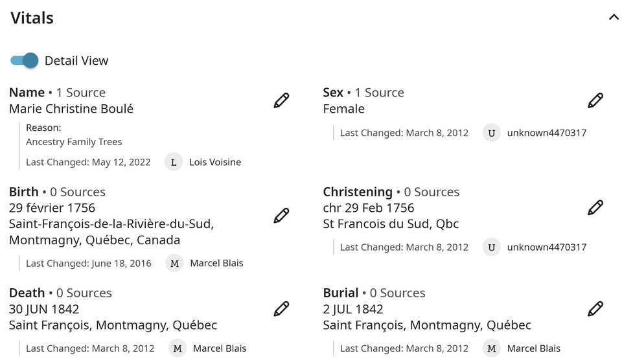Screen dimensions: 622x364
Task: Click the L avatar for Lois Voisine
Action: [x=174, y=162]
